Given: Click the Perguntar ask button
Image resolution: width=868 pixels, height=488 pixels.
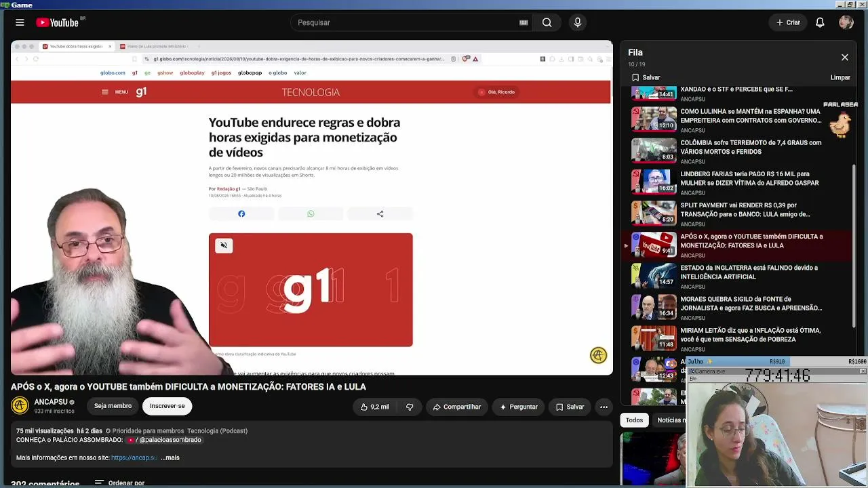Looking at the screenshot, I should click(519, 407).
